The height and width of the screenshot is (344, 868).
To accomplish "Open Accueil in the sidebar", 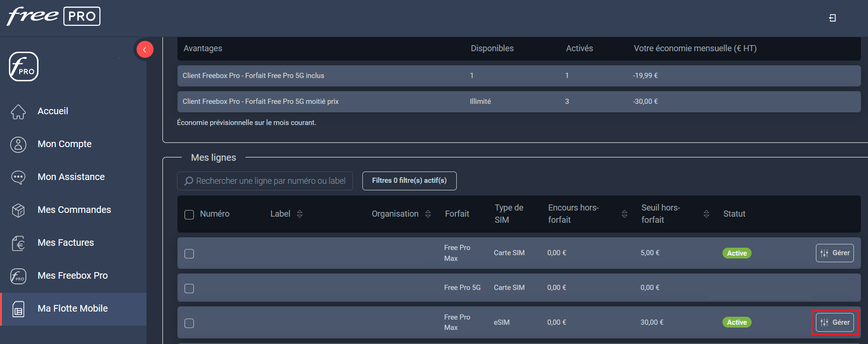I will pyautogui.click(x=53, y=111).
